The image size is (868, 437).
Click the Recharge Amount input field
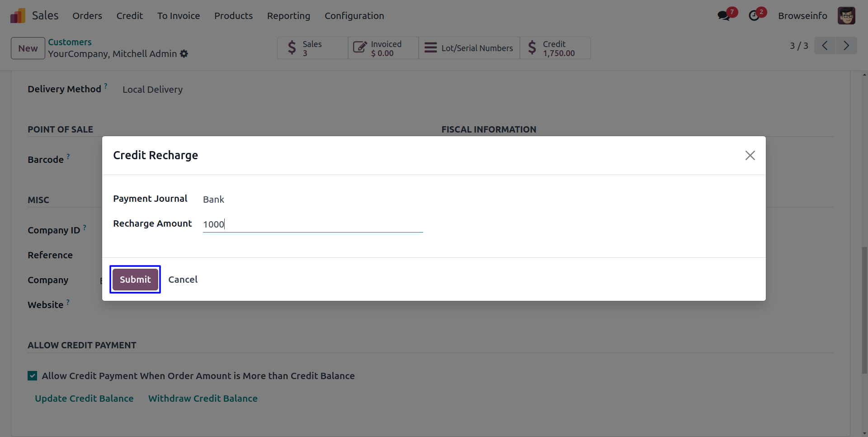[312, 224]
